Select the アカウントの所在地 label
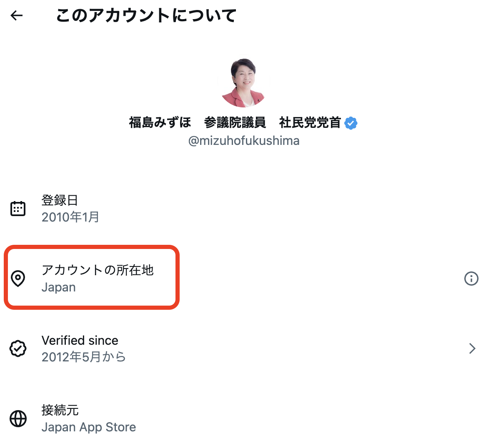This screenshot has width=491, height=448. click(98, 270)
